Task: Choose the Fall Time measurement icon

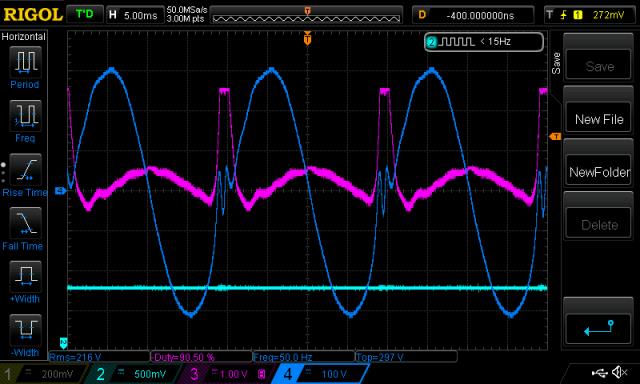Action: pos(25,223)
